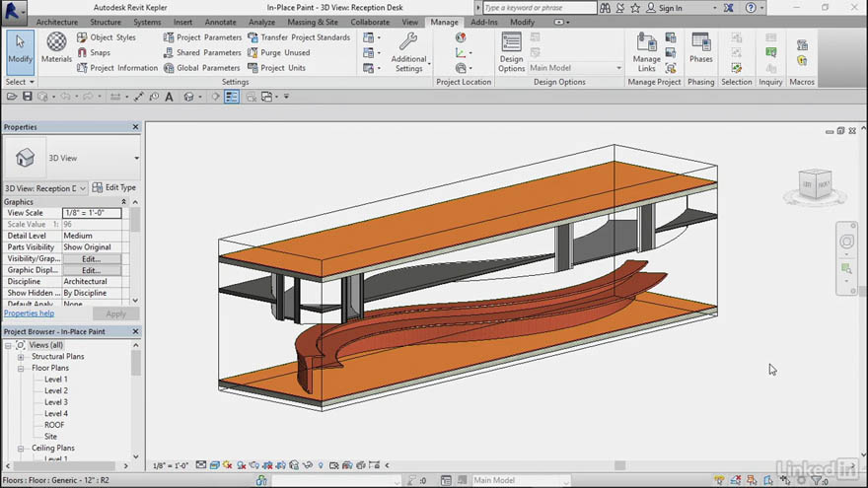Viewport: 868px width, 488px height.
Task: Open Project Parameters dialog
Action: click(202, 37)
